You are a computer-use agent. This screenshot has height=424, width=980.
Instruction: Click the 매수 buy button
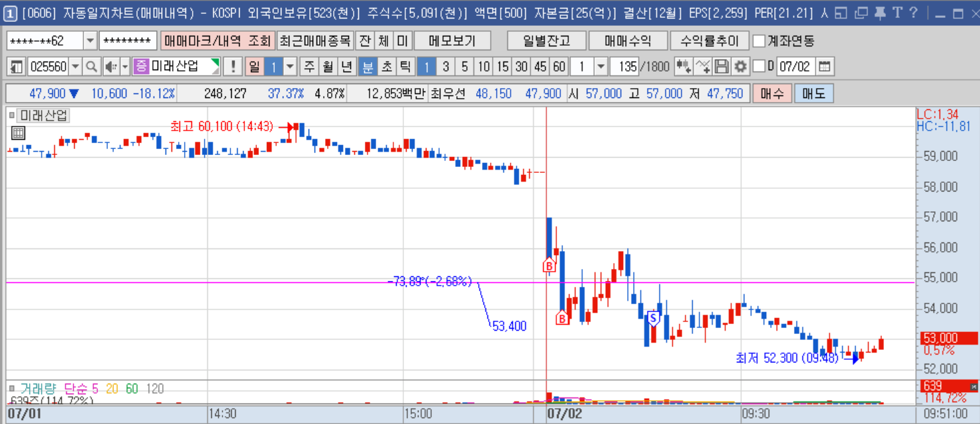tap(772, 94)
